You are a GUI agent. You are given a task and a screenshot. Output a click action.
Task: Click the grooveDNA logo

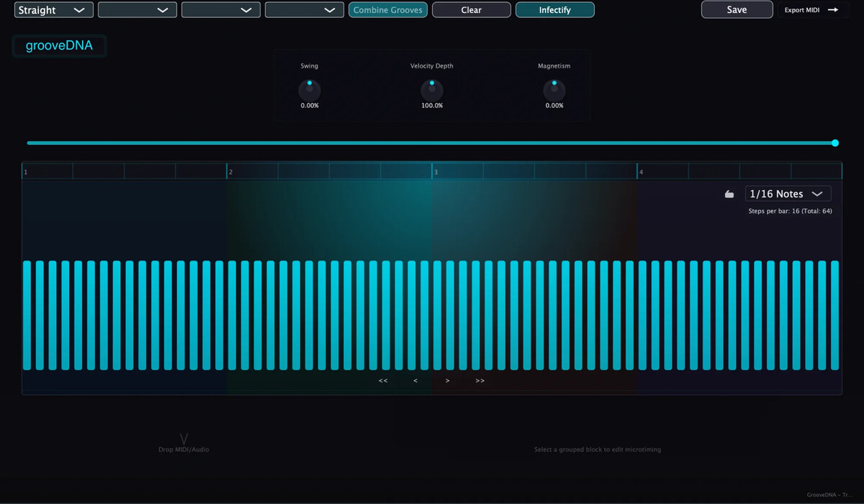[x=60, y=45]
